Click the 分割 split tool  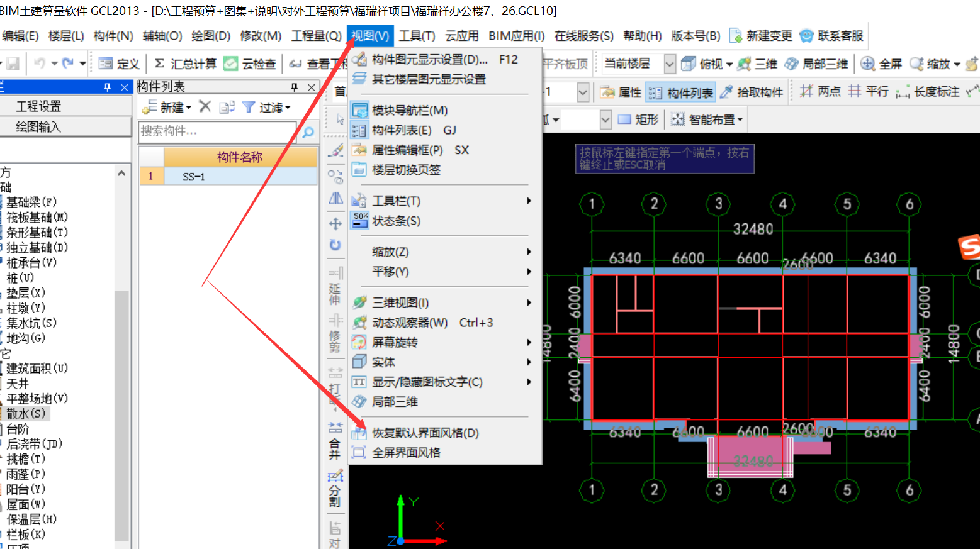[x=335, y=489]
